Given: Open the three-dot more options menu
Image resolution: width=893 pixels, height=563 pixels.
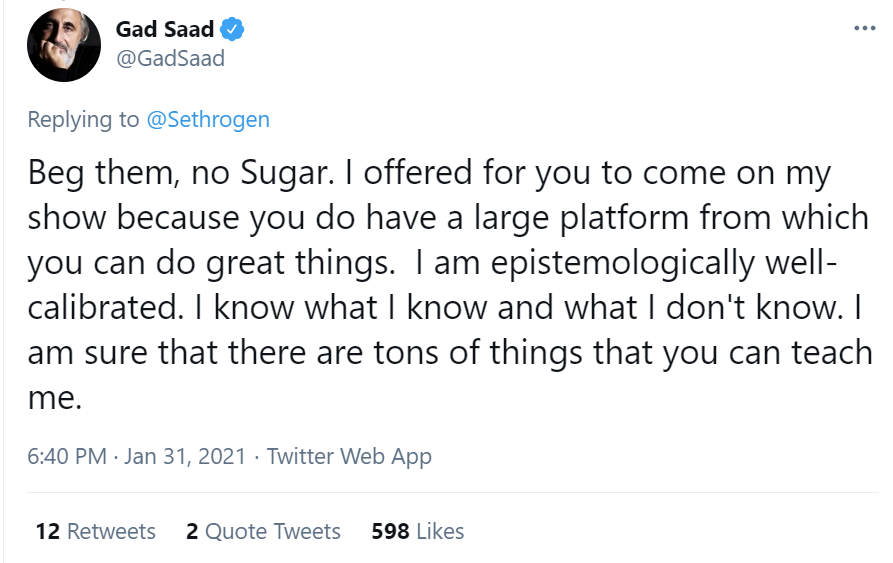Looking at the screenshot, I should pos(863,27).
